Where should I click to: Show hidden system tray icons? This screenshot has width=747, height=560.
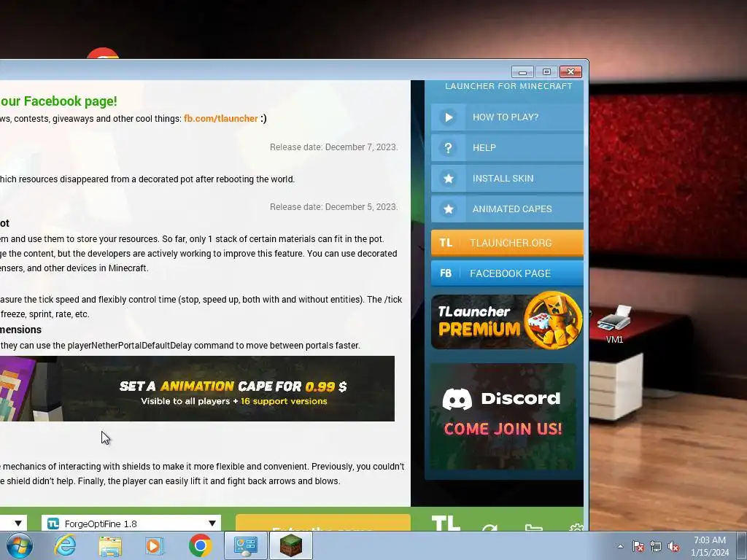pyautogui.click(x=620, y=546)
